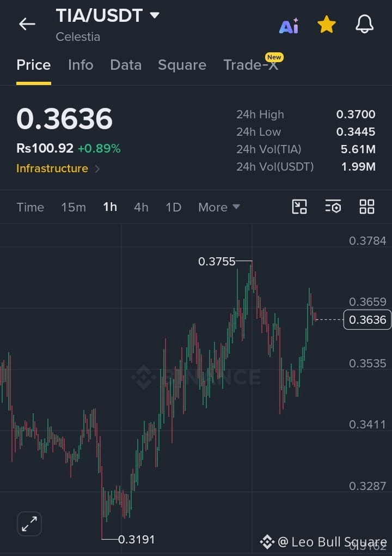Open the Trade-X tab

point(250,65)
